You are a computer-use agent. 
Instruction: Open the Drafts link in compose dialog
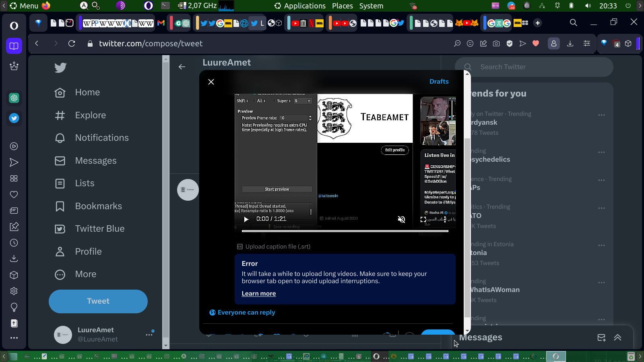[x=439, y=82]
